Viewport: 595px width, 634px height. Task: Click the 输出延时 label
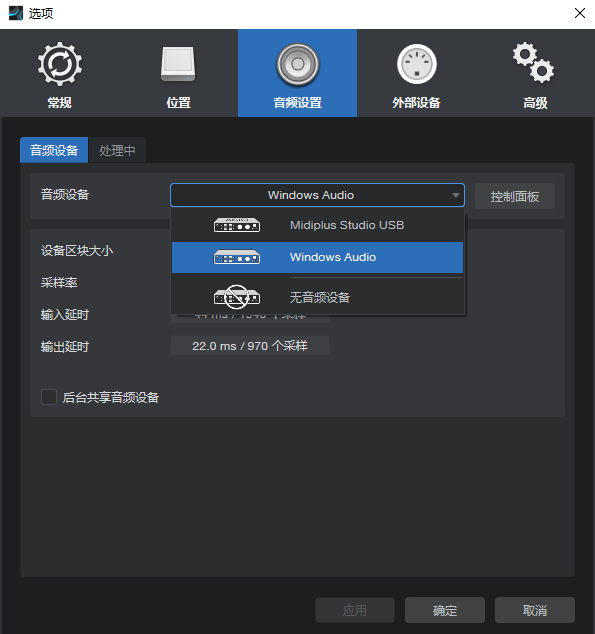pyautogui.click(x=65, y=347)
